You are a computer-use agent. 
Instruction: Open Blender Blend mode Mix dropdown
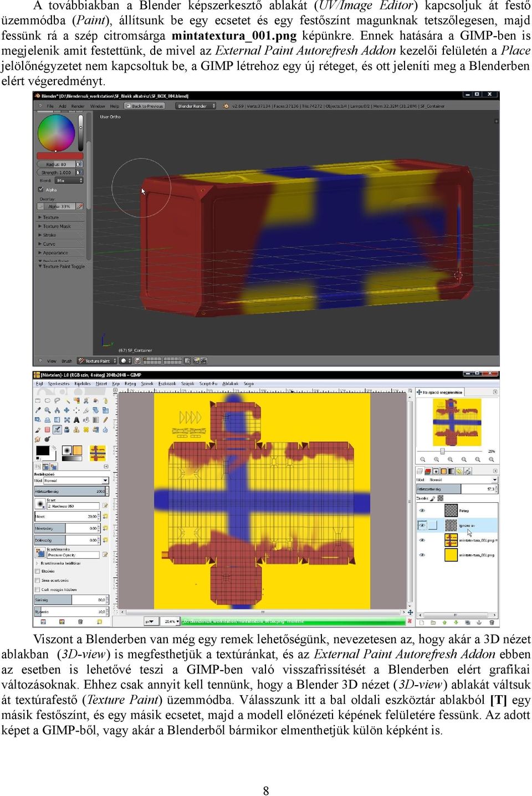[69, 180]
